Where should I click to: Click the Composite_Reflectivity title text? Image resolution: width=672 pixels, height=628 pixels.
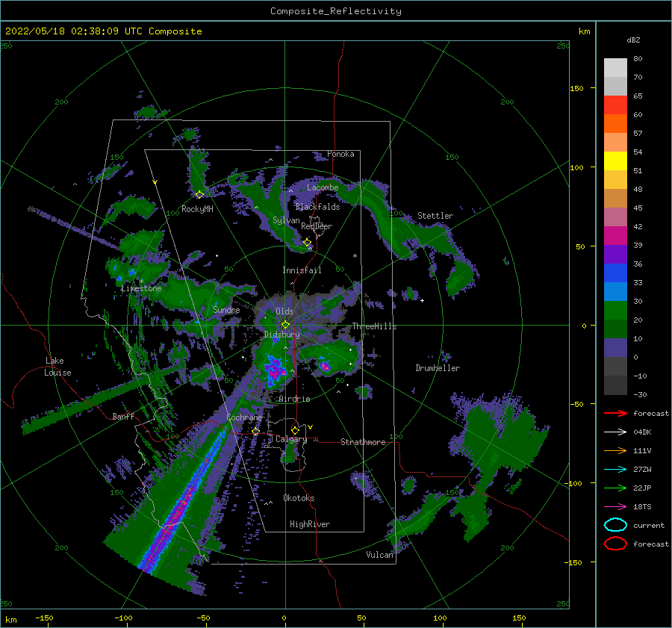coord(336,11)
